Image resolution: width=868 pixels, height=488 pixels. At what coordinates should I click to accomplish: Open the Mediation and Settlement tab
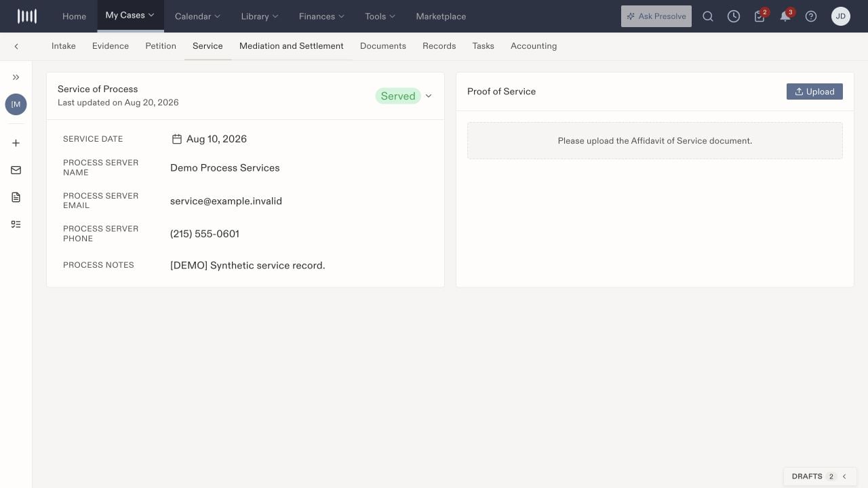coord(292,46)
